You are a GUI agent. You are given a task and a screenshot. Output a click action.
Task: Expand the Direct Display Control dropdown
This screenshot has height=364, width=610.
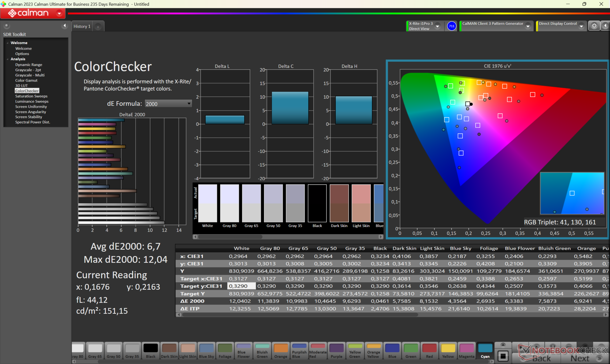click(581, 26)
